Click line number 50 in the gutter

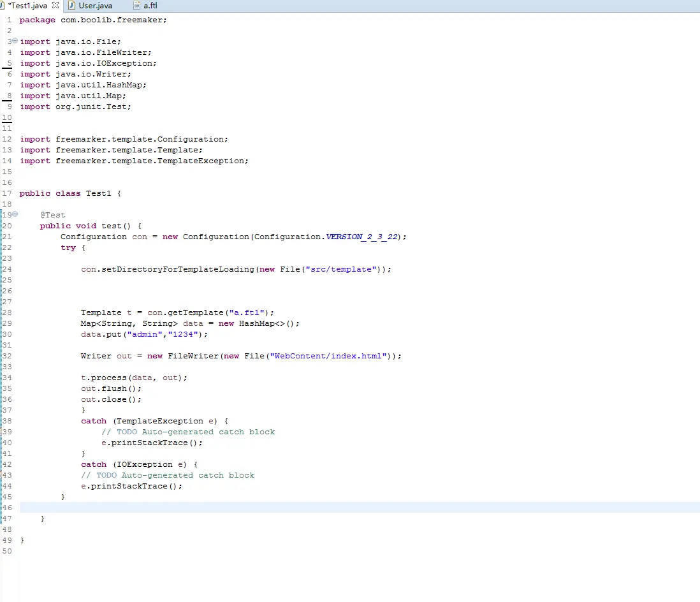pyautogui.click(x=7, y=551)
